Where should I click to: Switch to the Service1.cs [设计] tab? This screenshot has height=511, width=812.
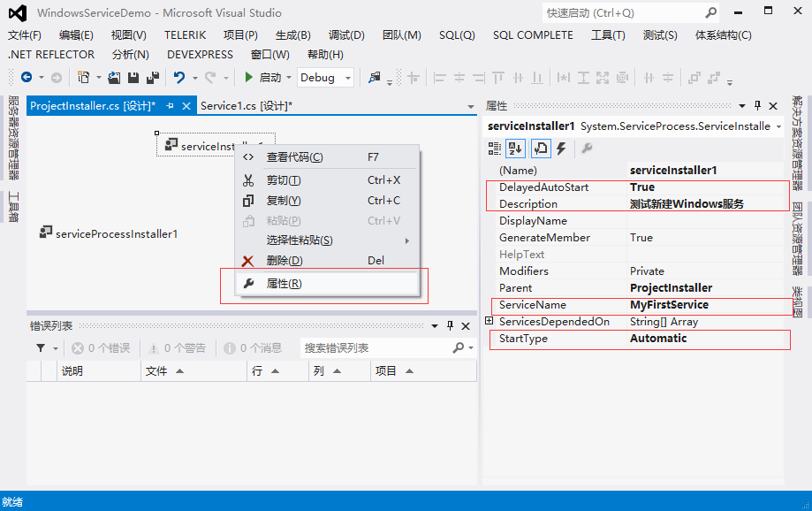pyautogui.click(x=246, y=106)
